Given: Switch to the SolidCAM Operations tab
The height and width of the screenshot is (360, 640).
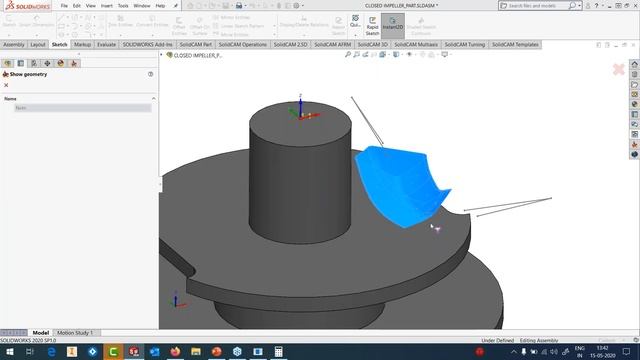Looking at the screenshot, I should point(242,44).
